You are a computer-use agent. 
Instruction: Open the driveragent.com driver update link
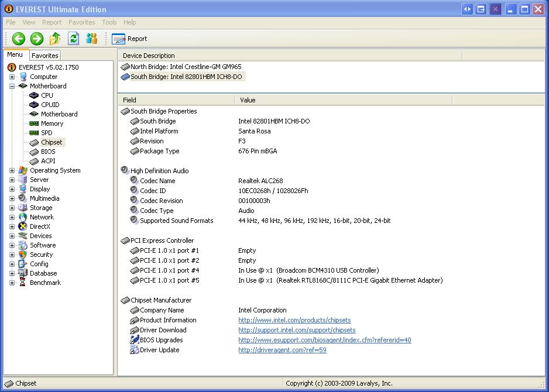coord(282,350)
